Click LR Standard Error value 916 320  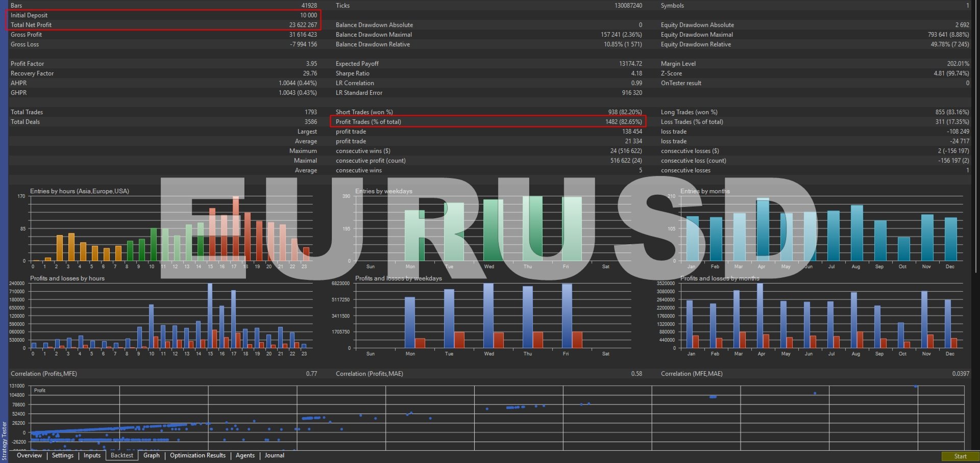pos(632,93)
